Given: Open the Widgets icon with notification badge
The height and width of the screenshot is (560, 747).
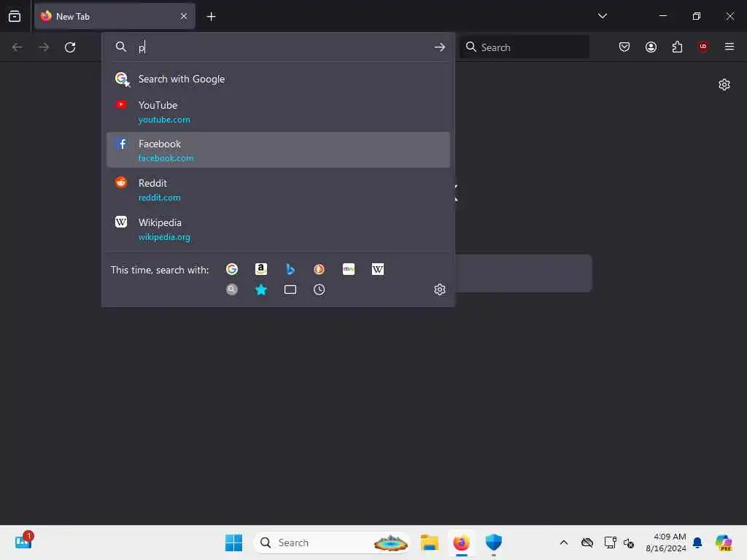Looking at the screenshot, I should (24, 541).
